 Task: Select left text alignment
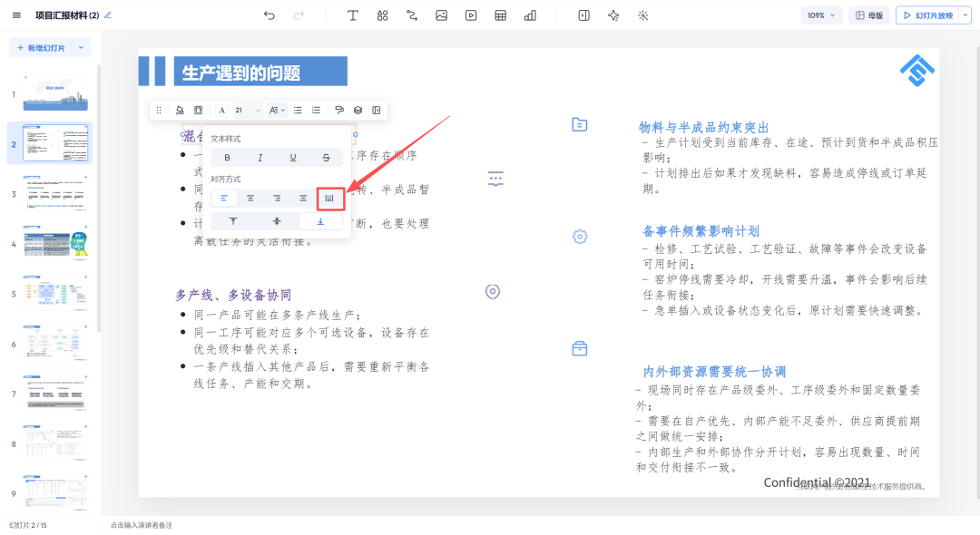coord(224,199)
